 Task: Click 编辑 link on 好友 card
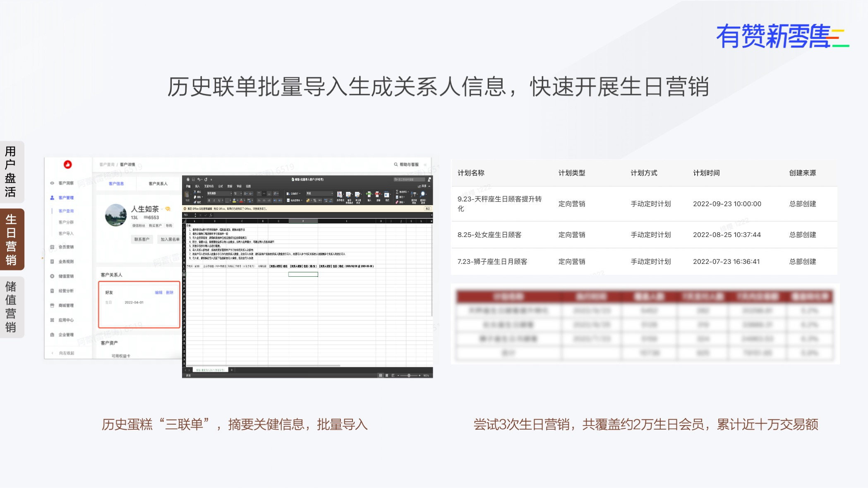click(158, 292)
